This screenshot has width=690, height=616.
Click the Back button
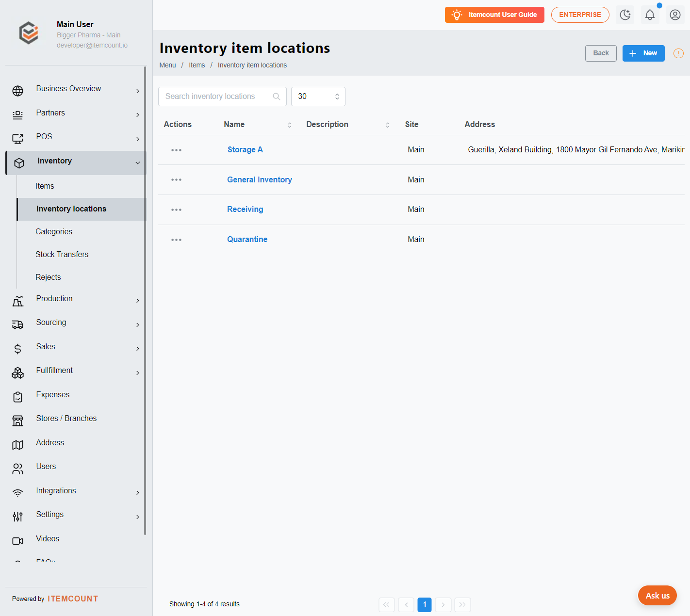(x=601, y=53)
